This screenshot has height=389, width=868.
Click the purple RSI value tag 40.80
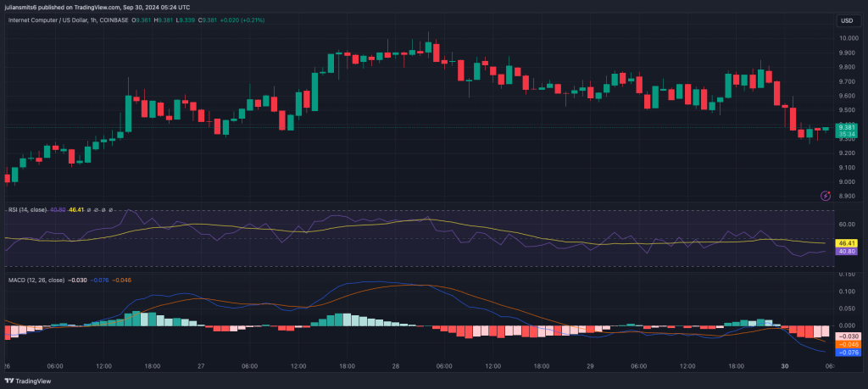[848, 251]
